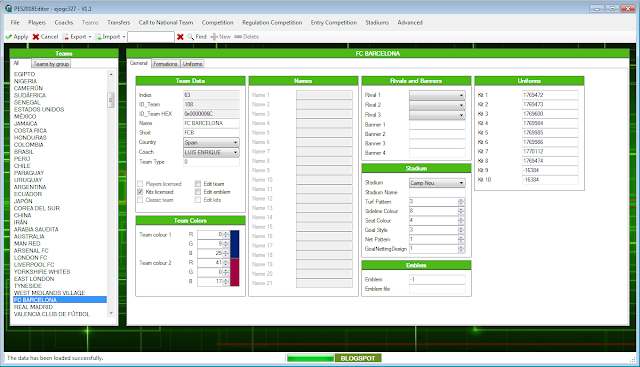Open the Import toolbar button
This screenshot has width=640, height=367.
coord(110,37)
